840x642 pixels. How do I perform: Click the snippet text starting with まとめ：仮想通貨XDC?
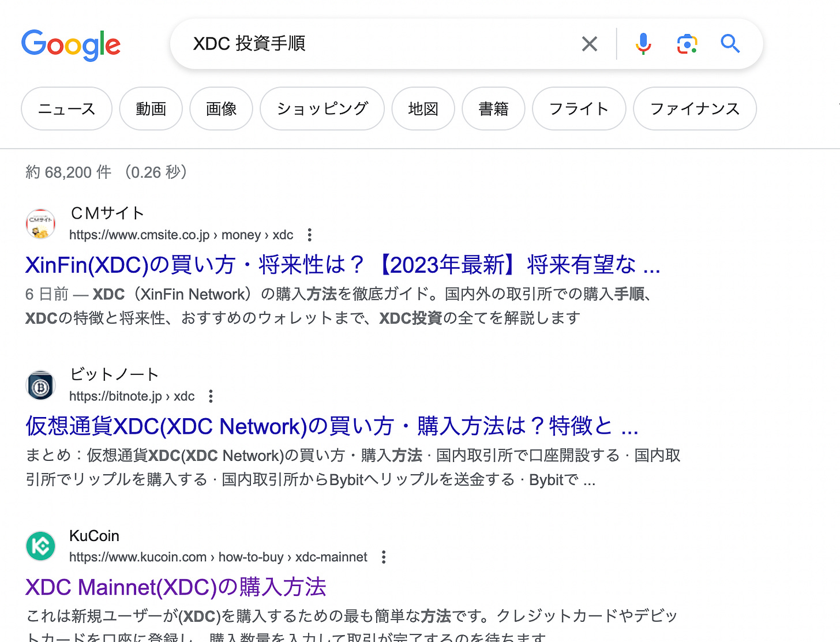click(353, 468)
